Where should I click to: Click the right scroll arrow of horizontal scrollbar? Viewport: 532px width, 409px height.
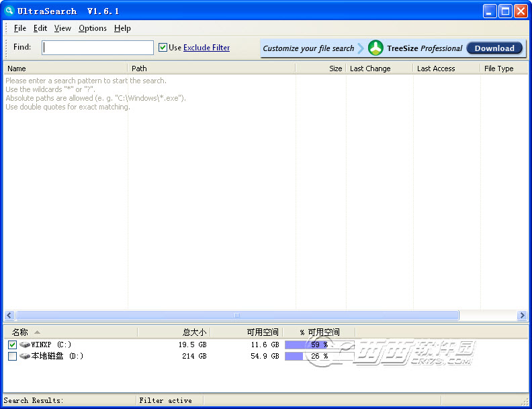522,315
